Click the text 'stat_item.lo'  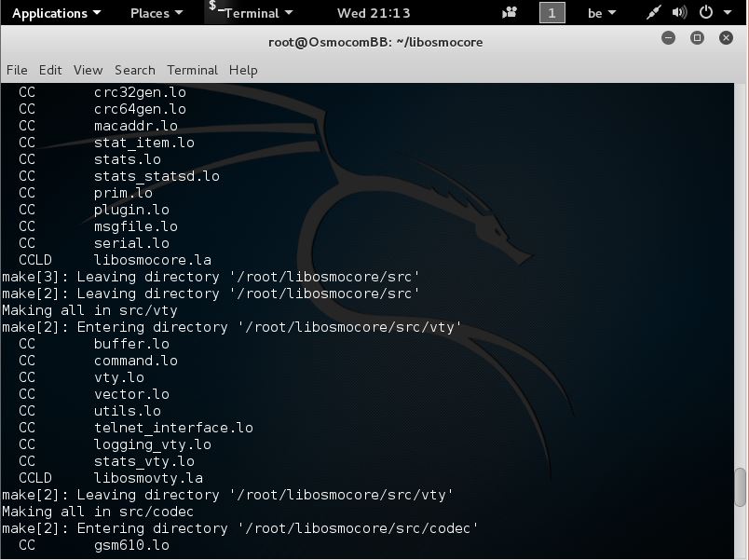144,143
